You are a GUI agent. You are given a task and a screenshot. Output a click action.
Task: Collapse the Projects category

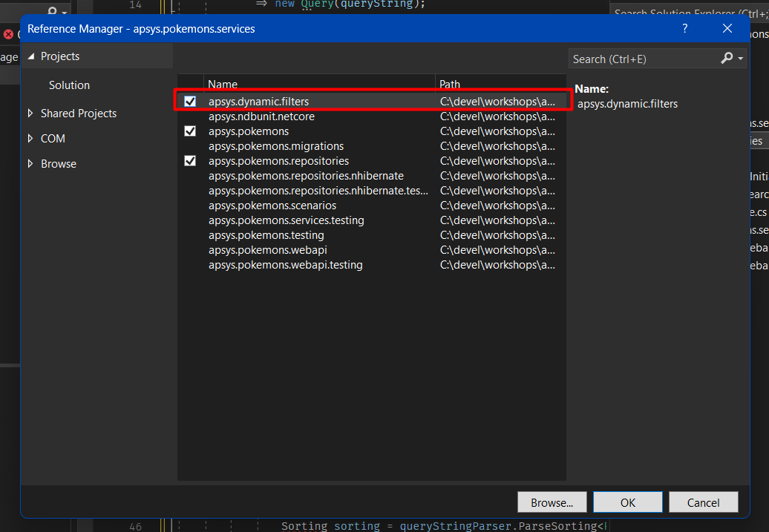tap(30, 56)
